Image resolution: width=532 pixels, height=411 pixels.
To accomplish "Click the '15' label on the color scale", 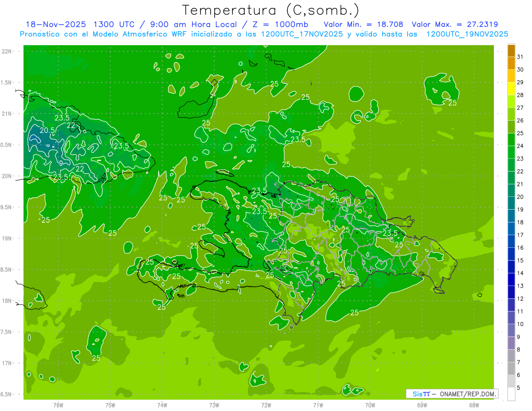I will (x=520, y=261).
